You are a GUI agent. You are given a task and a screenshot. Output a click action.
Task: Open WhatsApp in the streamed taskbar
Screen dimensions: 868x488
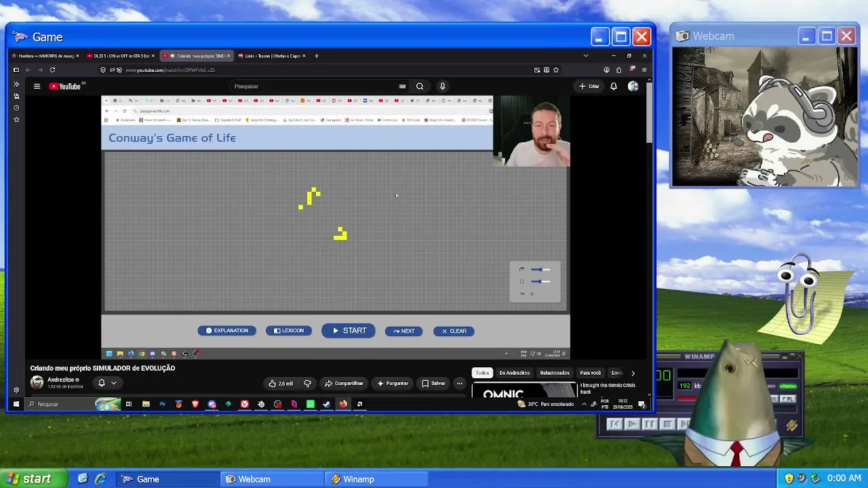(x=311, y=404)
